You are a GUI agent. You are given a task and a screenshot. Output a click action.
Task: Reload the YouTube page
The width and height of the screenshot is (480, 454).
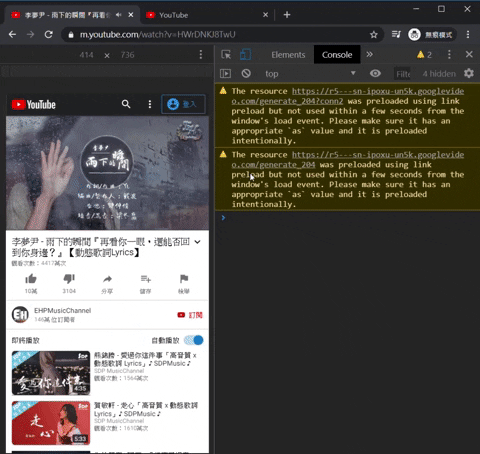[x=49, y=34]
